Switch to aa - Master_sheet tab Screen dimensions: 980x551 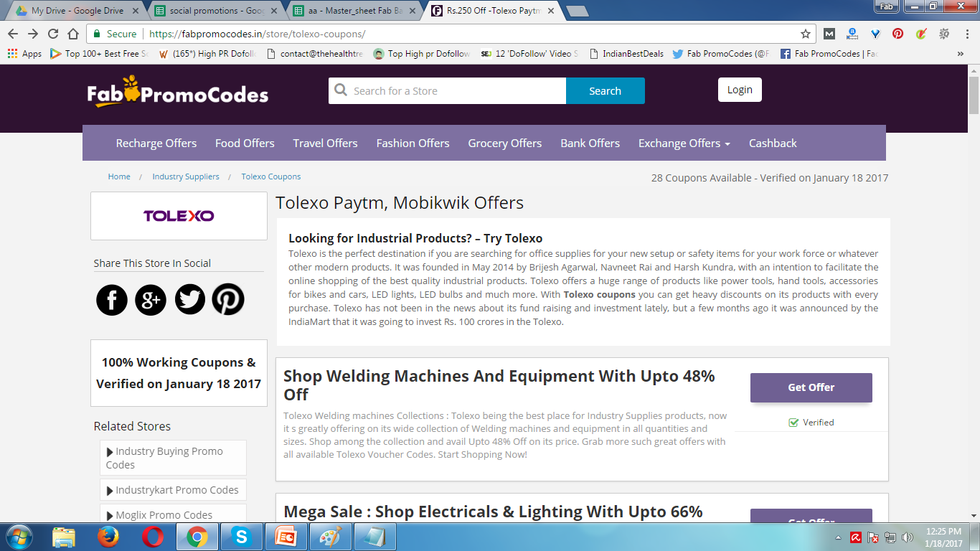[355, 11]
